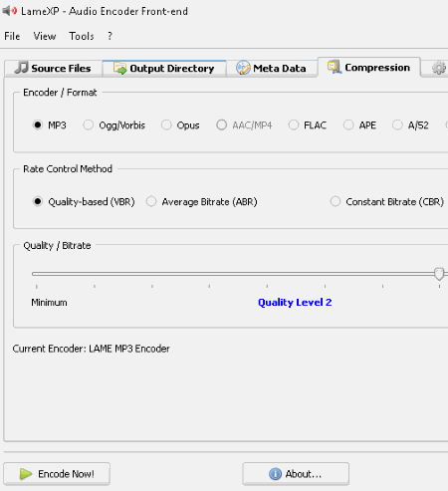
Task: Click the music note icon on Source Files tab
Action: pos(22,68)
